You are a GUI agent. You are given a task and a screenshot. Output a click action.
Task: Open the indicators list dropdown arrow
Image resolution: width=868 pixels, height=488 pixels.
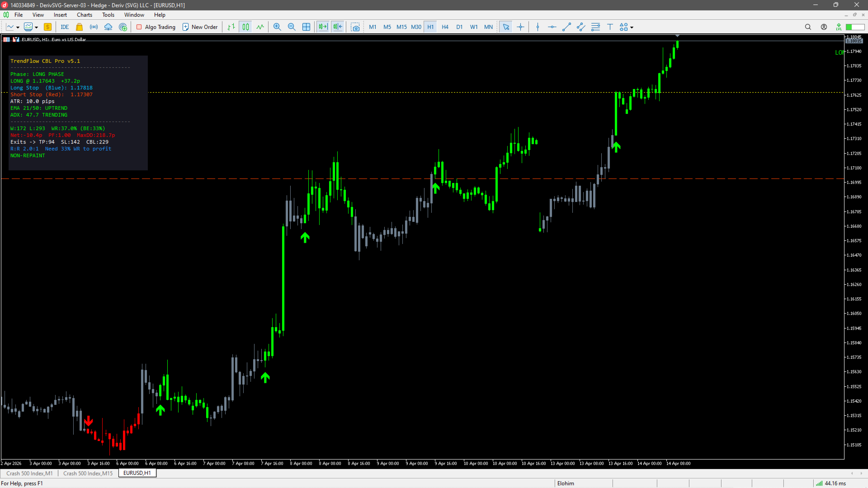tap(36, 28)
